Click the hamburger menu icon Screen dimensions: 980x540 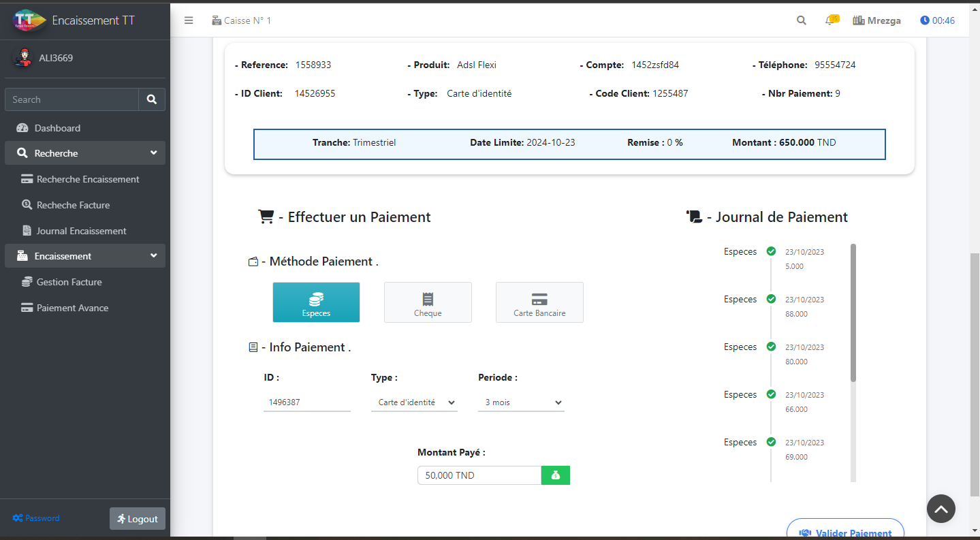coord(189,20)
